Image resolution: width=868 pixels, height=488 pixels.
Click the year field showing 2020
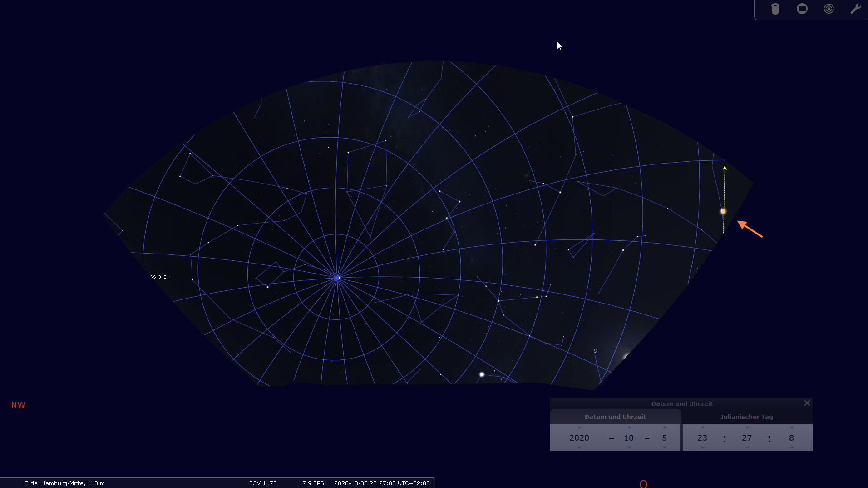[x=579, y=438]
